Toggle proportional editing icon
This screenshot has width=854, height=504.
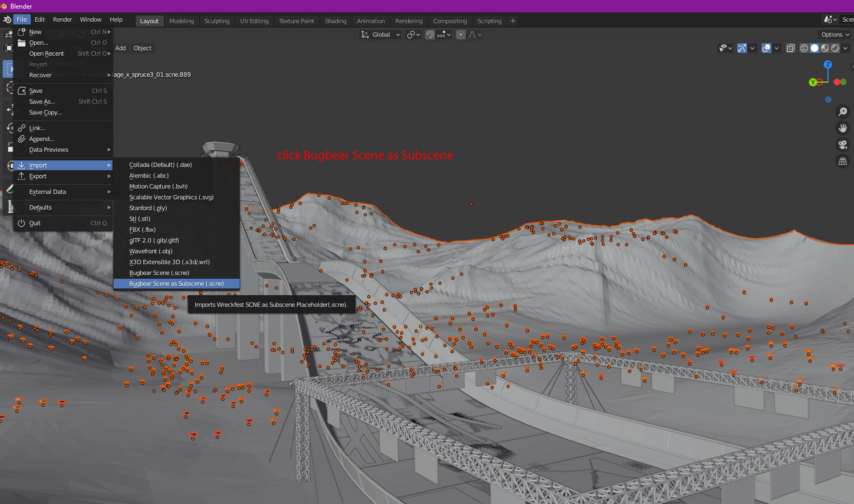[461, 35]
